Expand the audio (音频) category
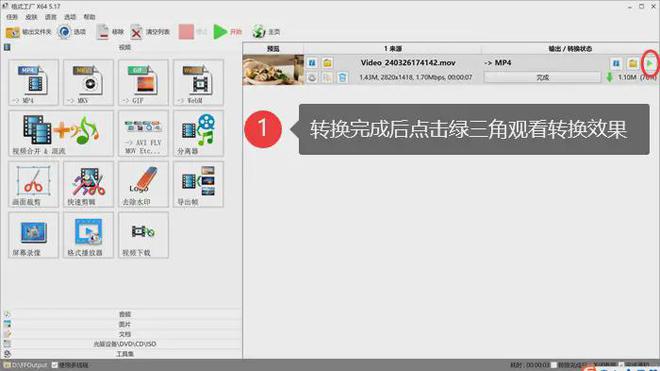 [125, 314]
